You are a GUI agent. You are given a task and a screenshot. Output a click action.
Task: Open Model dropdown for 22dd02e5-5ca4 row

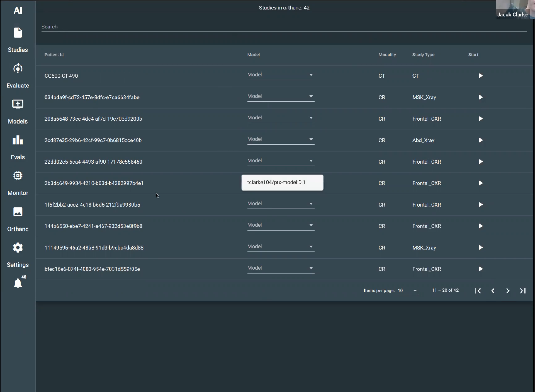pyautogui.click(x=281, y=161)
